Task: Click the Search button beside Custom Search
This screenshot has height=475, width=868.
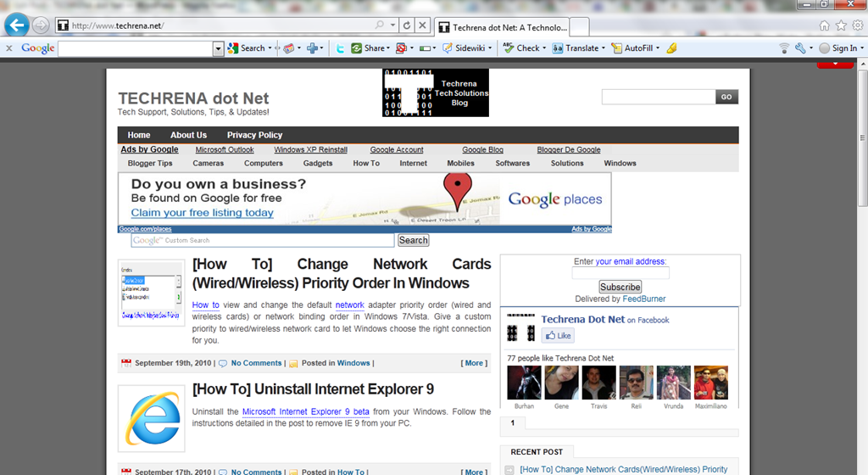Action: coord(414,240)
